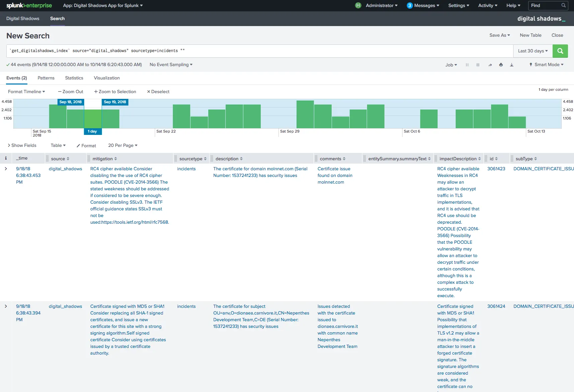This screenshot has height=392, width=574.
Task: Click the pause job icon
Action: (x=467, y=65)
